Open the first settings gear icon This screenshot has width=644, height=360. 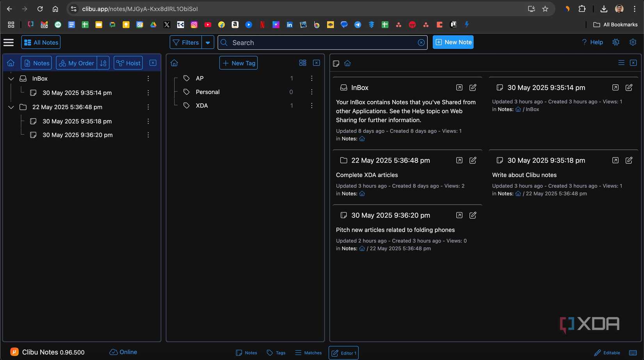(x=616, y=42)
